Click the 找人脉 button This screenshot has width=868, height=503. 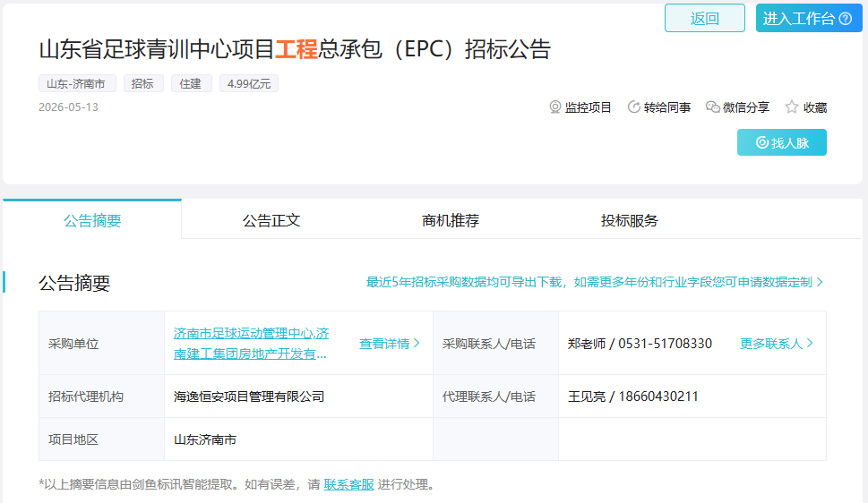pos(781,142)
